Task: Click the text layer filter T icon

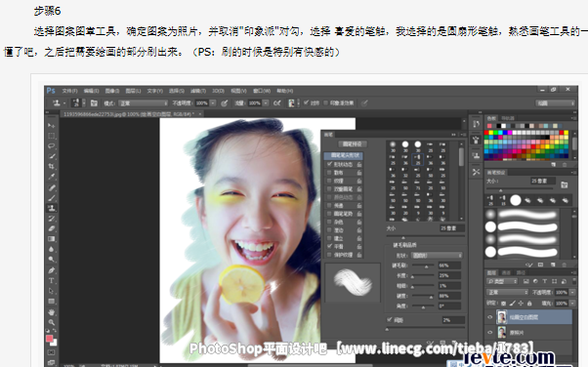Action: click(544, 281)
